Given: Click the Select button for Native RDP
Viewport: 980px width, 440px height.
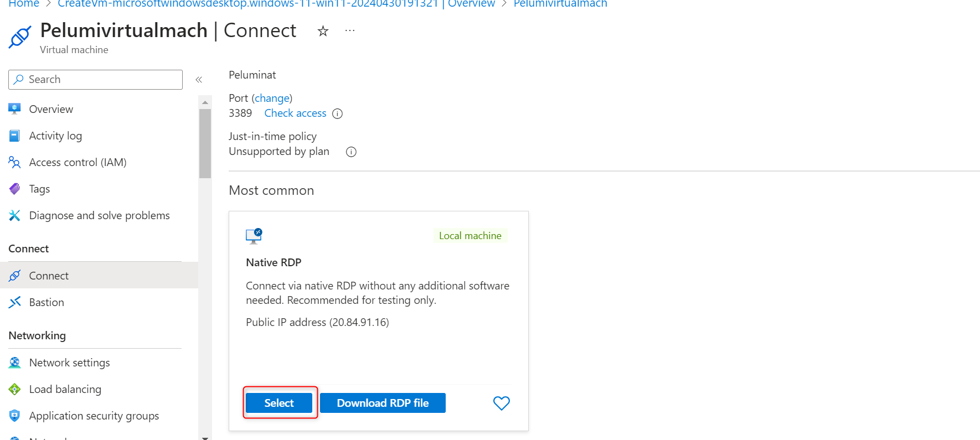Looking at the screenshot, I should 279,403.
